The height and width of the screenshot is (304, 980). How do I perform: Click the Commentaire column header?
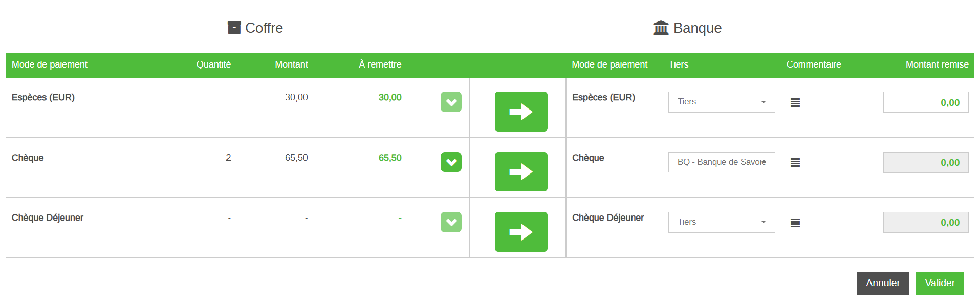coord(813,64)
